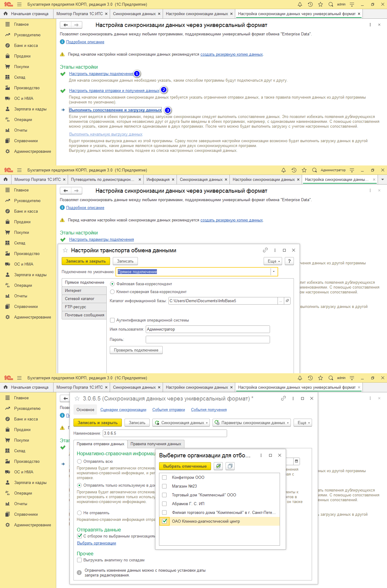The height and width of the screenshot is (588, 387).
Task: Open Еще menu in 3.0.6.5 dialog
Action: 303,423
